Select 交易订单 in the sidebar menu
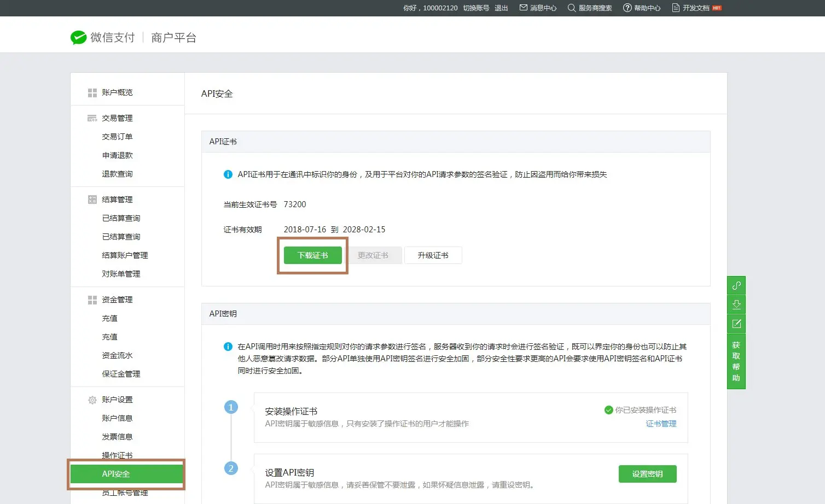This screenshot has height=504, width=825. [x=117, y=137]
